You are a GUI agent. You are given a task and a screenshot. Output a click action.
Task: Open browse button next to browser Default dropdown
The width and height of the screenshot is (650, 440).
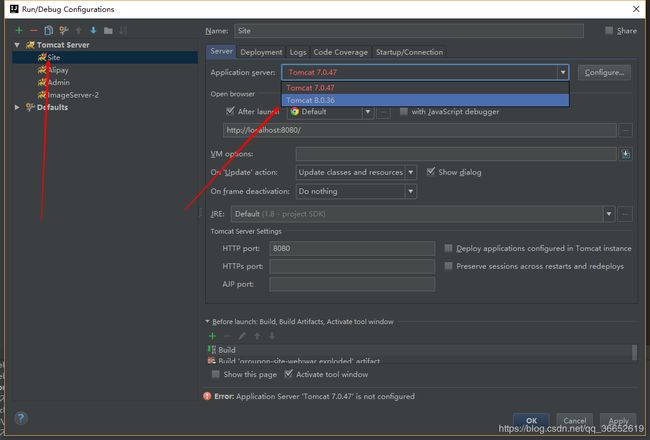click(383, 112)
